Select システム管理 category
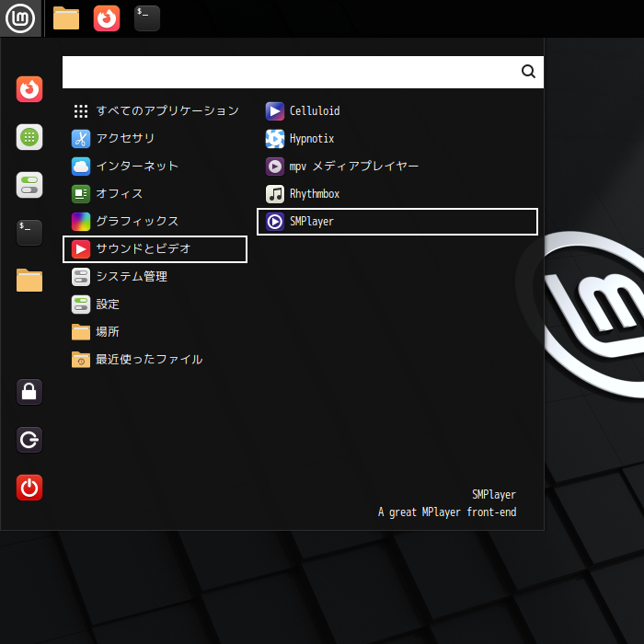The height and width of the screenshot is (644, 644). click(x=155, y=276)
